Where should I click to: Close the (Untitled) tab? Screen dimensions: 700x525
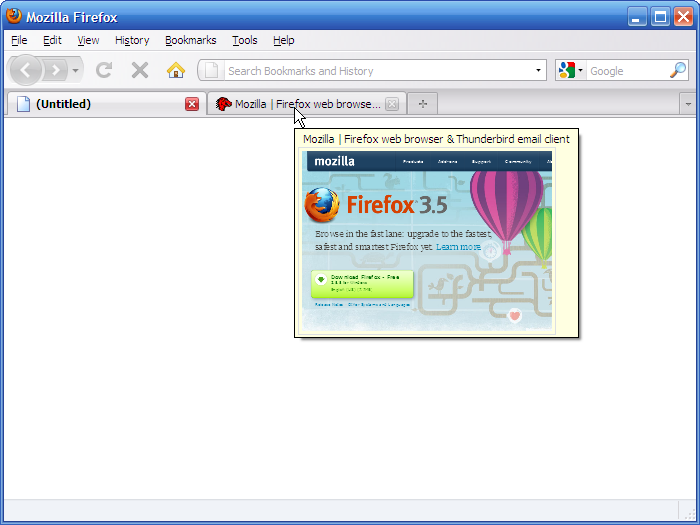click(x=192, y=104)
